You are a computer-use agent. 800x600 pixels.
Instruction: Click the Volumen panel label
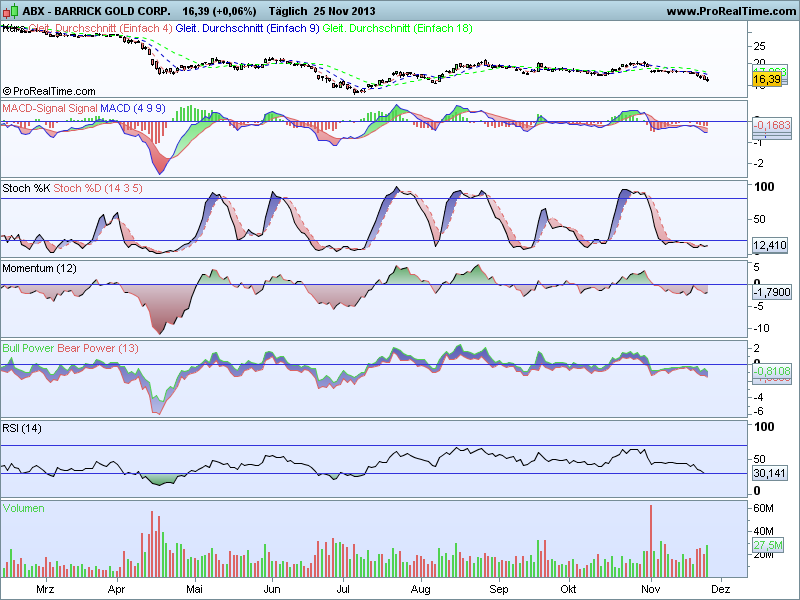(23, 508)
